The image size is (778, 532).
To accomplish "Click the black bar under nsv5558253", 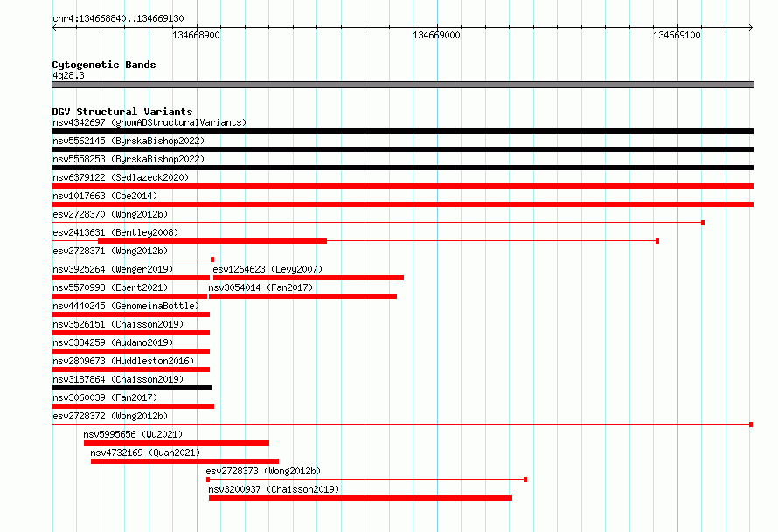I will point(402,168).
